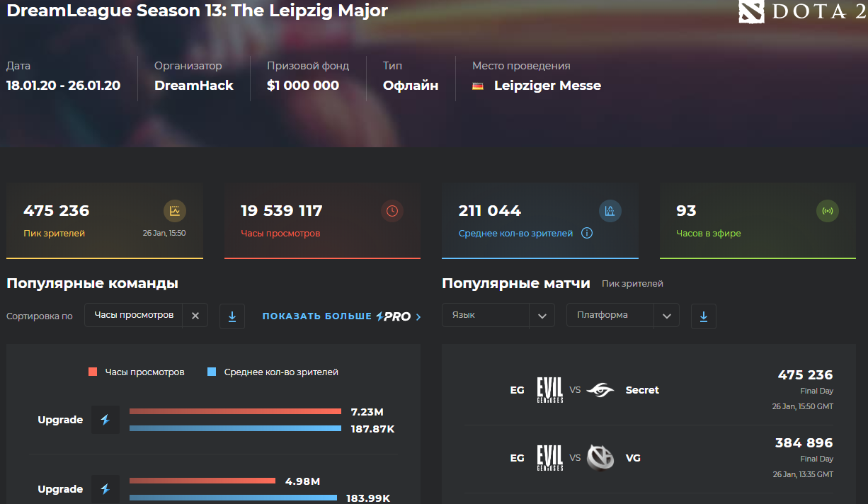This screenshot has width=868, height=504.
Task: Click 'ПОКАЗАТЬ БОЛЬШЕ PRO' link
Action: 341,316
